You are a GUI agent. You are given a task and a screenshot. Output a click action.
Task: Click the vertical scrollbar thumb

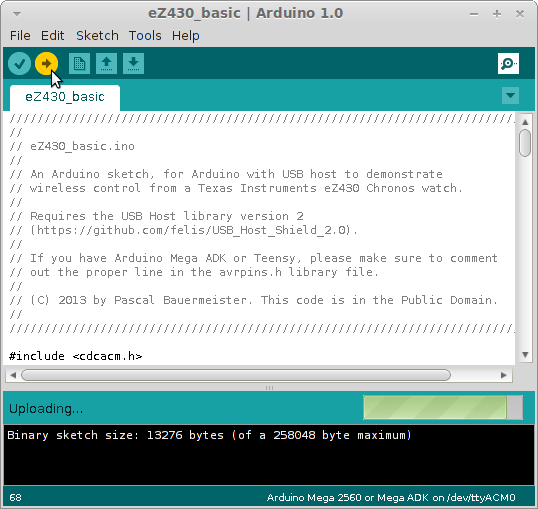tap(525, 143)
